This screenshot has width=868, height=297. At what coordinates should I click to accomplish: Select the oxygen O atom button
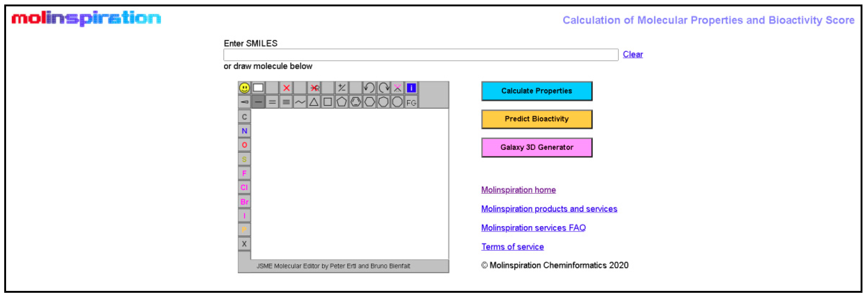tap(244, 145)
